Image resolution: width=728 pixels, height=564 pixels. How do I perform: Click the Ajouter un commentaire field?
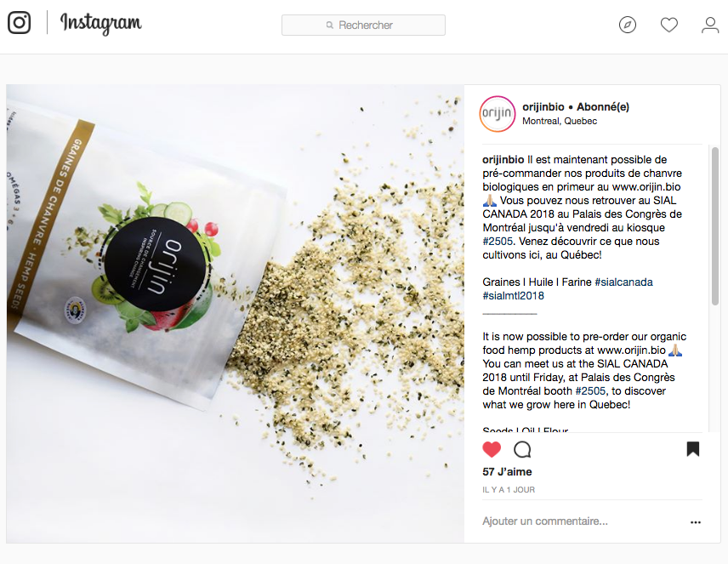pos(545,521)
